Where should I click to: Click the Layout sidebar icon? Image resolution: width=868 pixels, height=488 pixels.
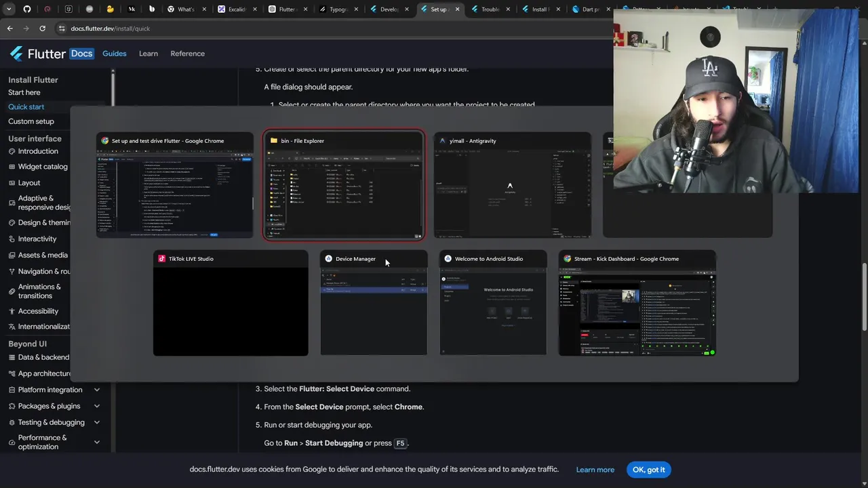pos(12,183)
